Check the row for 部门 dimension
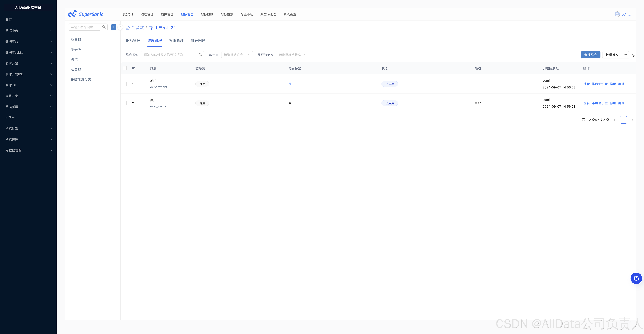The height and width of the screenshot is (334, 644). (x=125, y=84)
